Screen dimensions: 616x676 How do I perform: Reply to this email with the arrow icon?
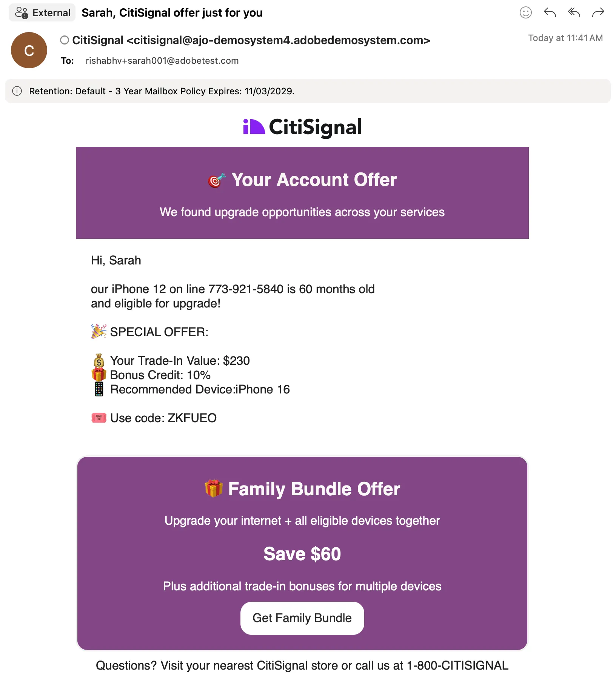coord(550,12)
